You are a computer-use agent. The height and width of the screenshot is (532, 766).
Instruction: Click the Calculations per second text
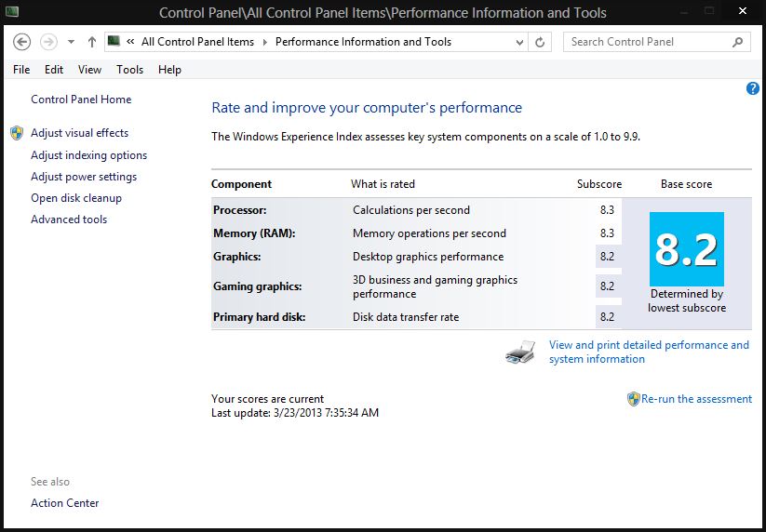pyautogui.click(x=411, y=210)
